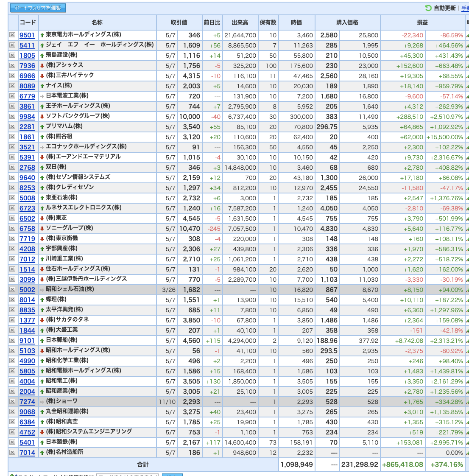
Task: Remove row 5411 via its x icon
Action: pyautogui.click(x=12, y=45)
